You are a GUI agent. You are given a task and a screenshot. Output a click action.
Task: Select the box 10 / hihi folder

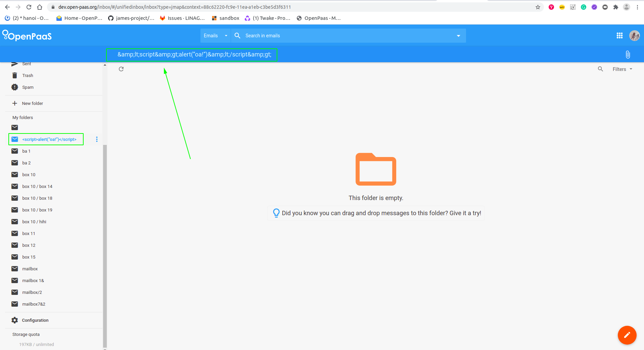[x=34, y=222]
